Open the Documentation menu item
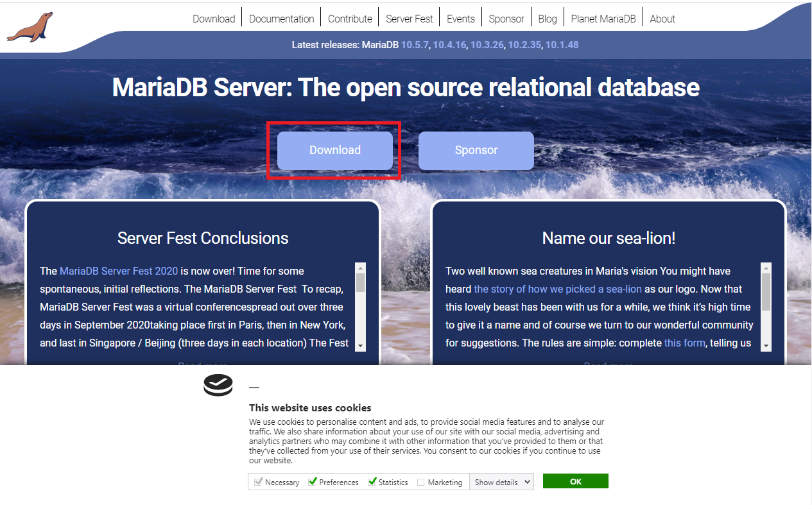This screenshot has width=812, height=505. click(282, 19)
